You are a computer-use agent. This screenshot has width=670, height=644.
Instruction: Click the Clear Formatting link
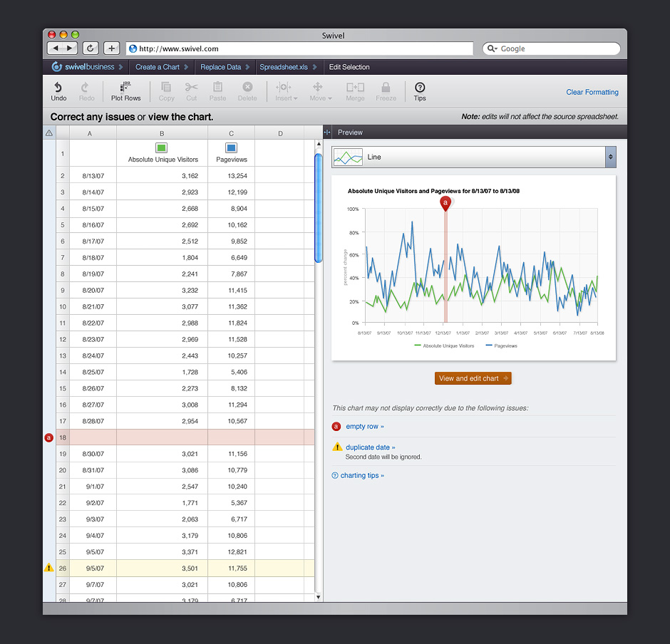(x=592, y=92)
